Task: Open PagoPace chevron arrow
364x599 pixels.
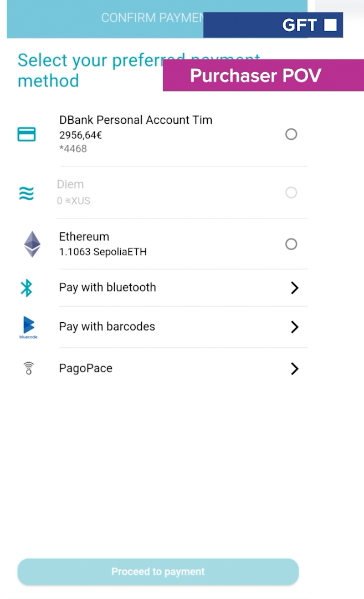Action: [x=294, y=369]
